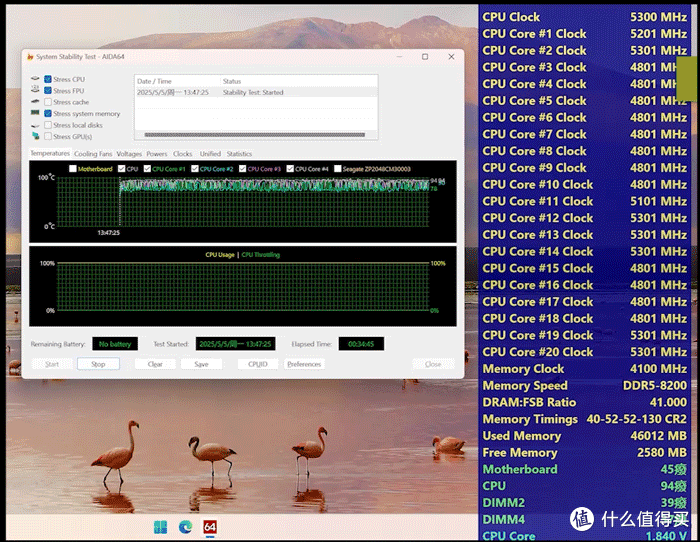Viewport: 700px width, 542px height.
Task: Click the Memory Clock 4100 MHz row
Action: 584,369
